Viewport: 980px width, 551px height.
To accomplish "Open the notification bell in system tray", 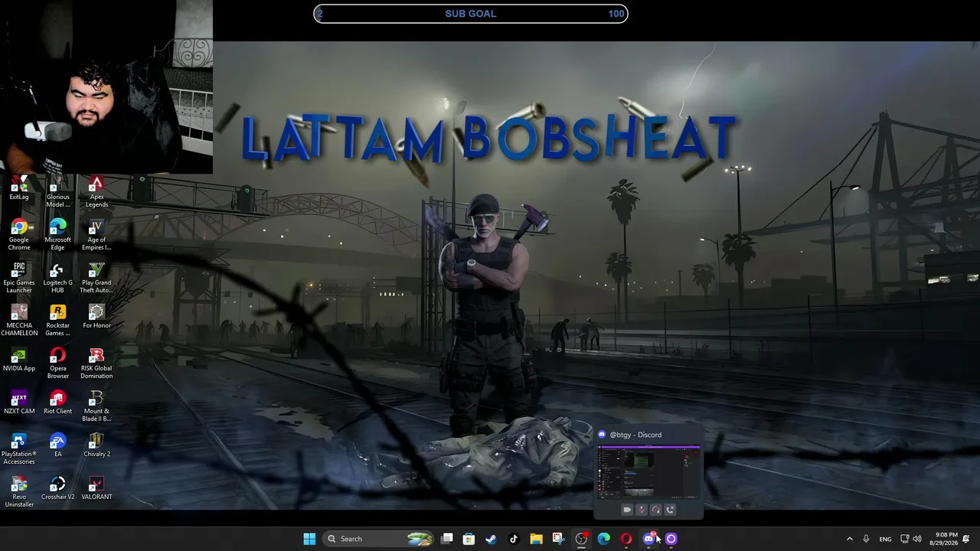I will (x=966, y=539).
